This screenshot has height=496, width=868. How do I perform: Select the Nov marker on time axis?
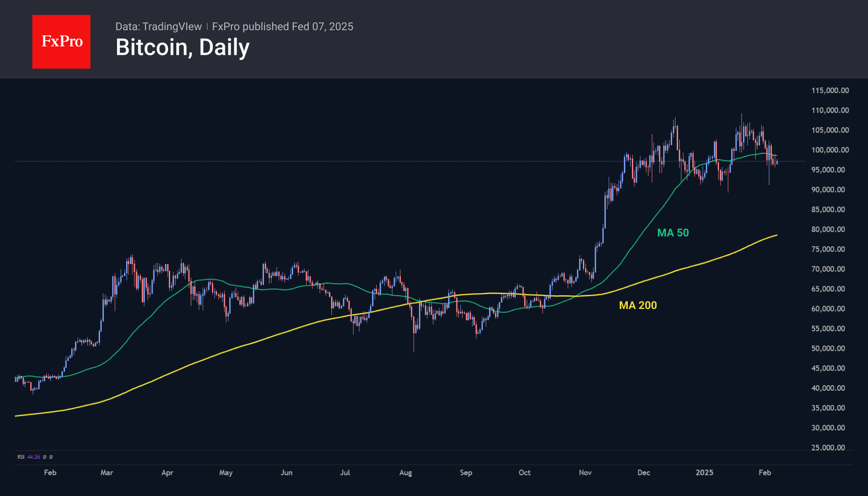coord(585,472)
